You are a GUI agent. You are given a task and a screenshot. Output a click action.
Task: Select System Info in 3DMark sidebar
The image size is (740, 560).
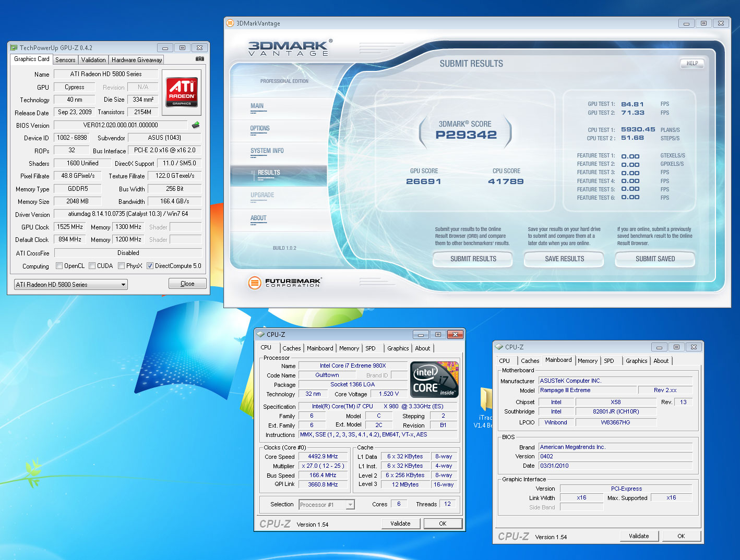pos(267,151)
